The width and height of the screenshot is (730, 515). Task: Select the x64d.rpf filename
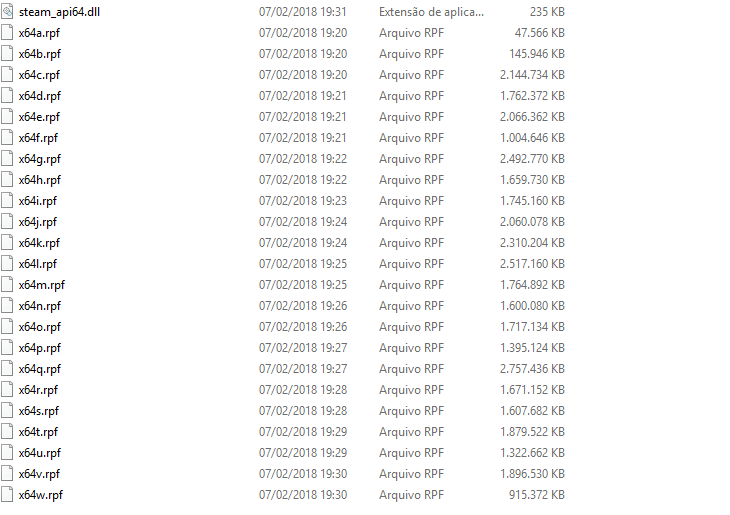[x=40, y=96]
